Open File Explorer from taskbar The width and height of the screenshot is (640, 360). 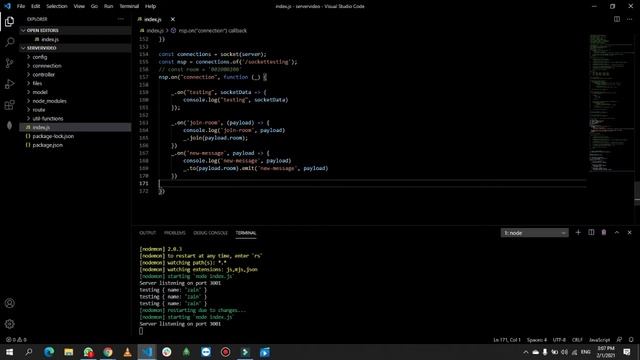pyautogui.click(x=69, y=352)
